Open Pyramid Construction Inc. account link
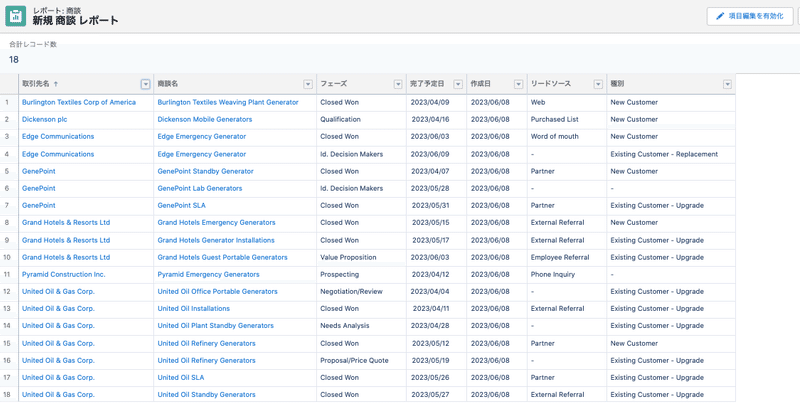 click(x=63, y=274)
